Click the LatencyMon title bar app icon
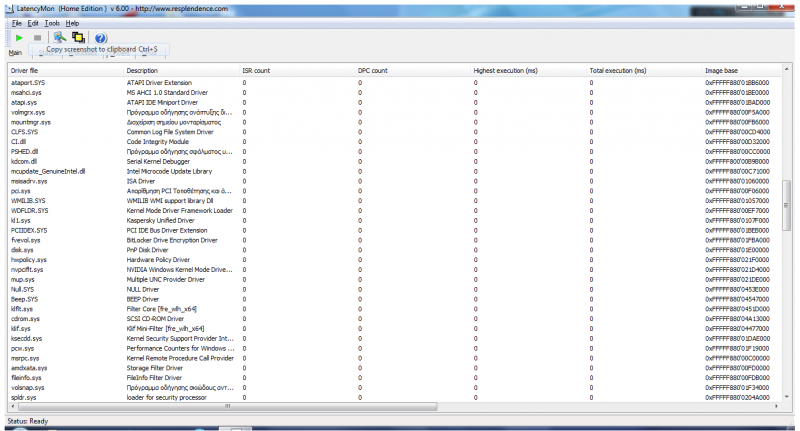 click(x=8, y=7)
